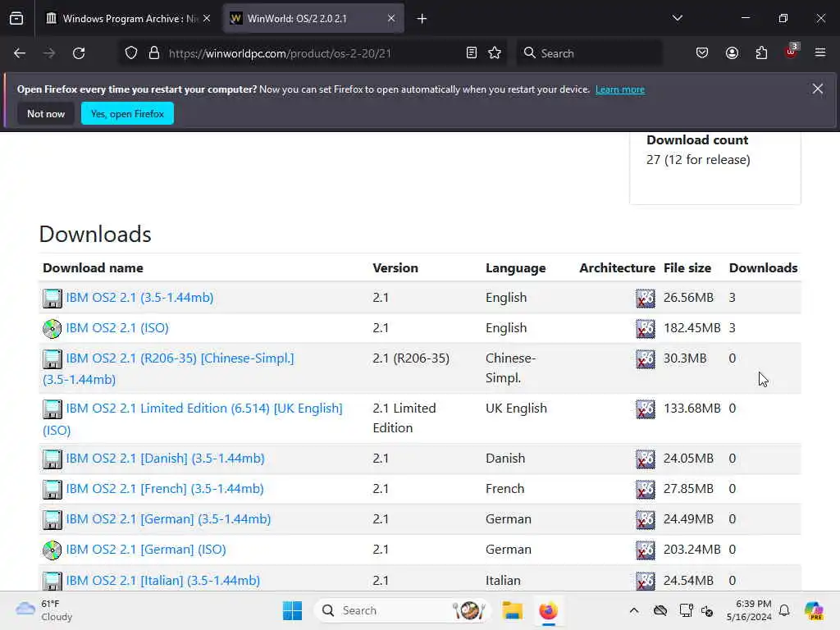This screenshot has width=840, height=630.
Task: Open a new tab with plus button
Action: [422, 19]
